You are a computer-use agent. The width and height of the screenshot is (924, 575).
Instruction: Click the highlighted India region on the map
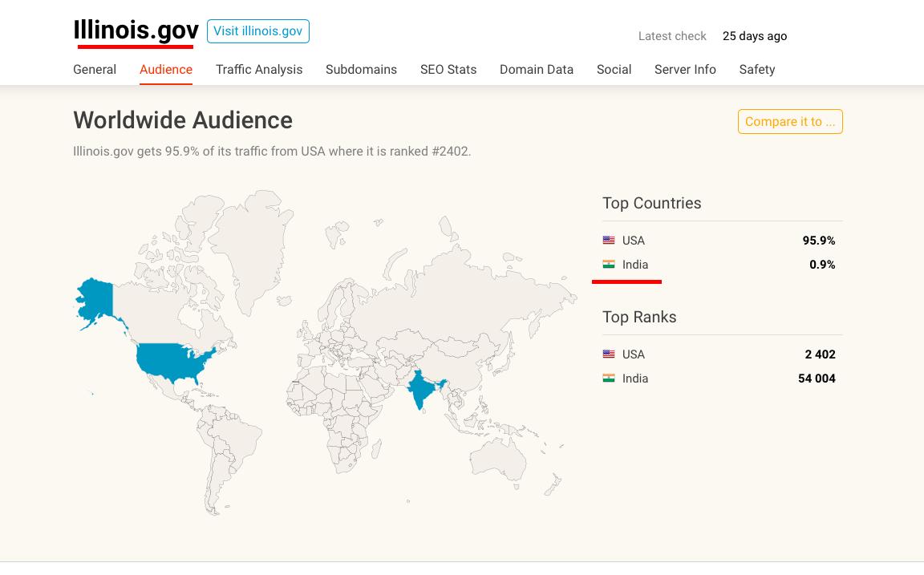(419, 389)
